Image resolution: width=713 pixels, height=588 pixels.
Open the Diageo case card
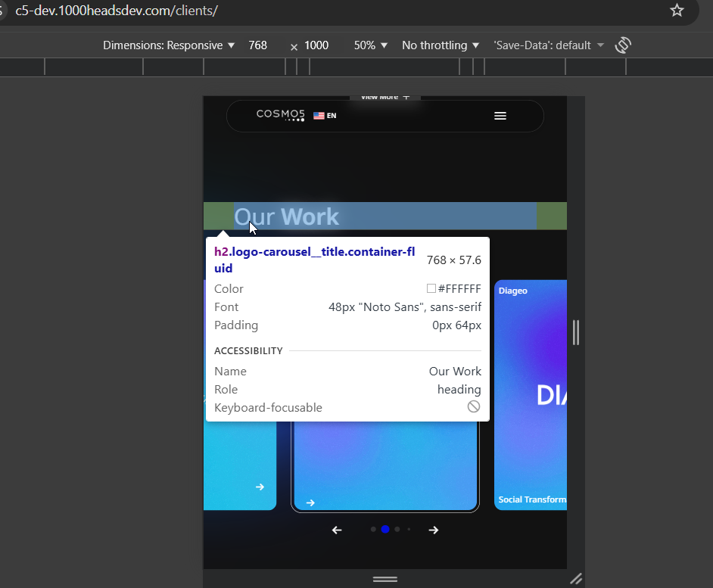[x=531, y=395]
